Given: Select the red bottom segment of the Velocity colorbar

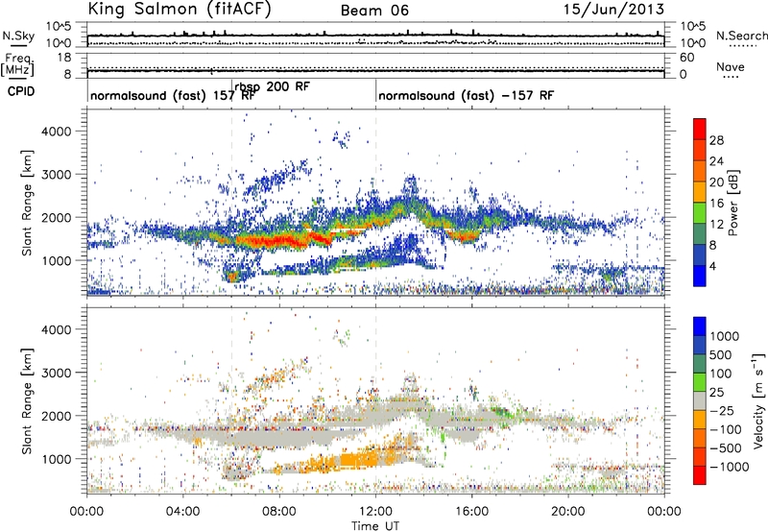Looking at the screenshot, I should [700, 474].
